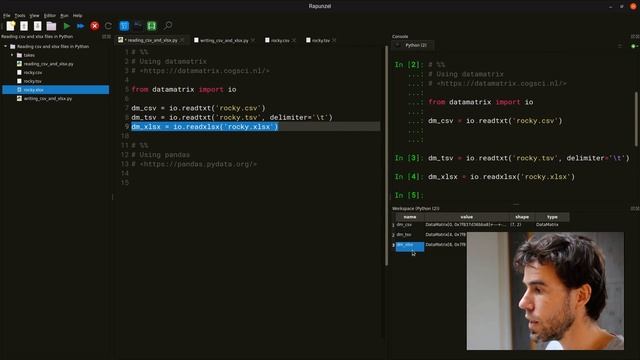Open the Tools menu
Viewport: 640px width, 360px height.
tap(20, 16)
